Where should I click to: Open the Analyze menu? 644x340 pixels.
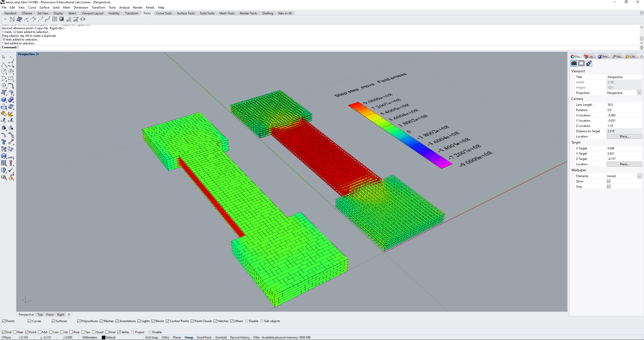tap(124, 7)
